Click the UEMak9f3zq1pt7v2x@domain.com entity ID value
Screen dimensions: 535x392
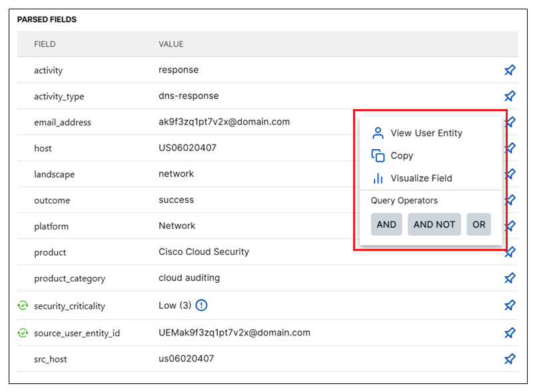[x=234, y=332]
